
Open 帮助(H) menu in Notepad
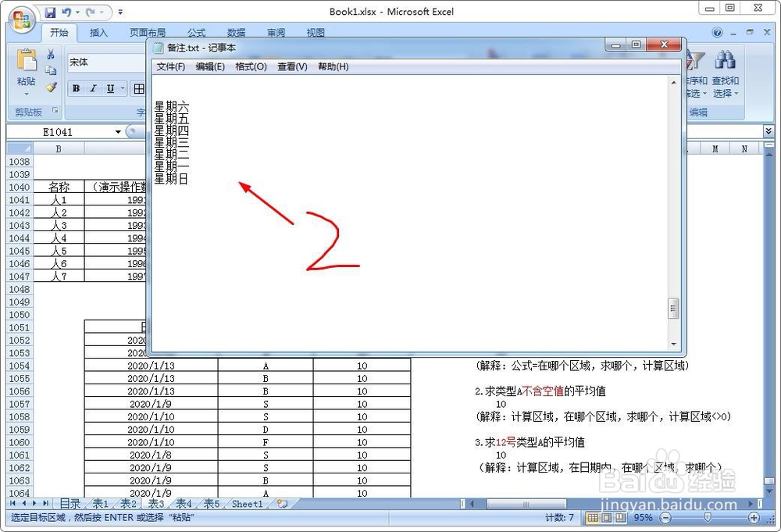click(333, 66)
